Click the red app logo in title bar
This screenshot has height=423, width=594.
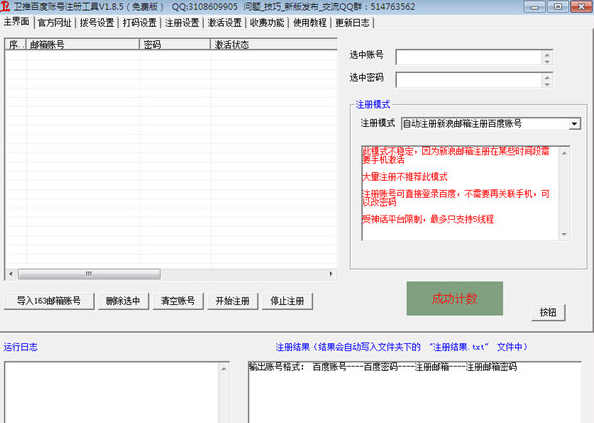(5, 6)
